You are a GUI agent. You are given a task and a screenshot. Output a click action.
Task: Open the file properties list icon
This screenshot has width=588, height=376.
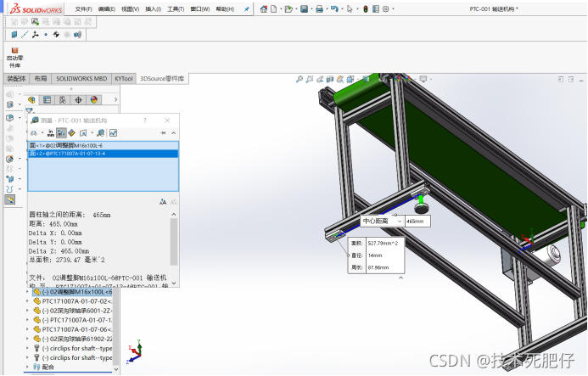pos(376,9)
